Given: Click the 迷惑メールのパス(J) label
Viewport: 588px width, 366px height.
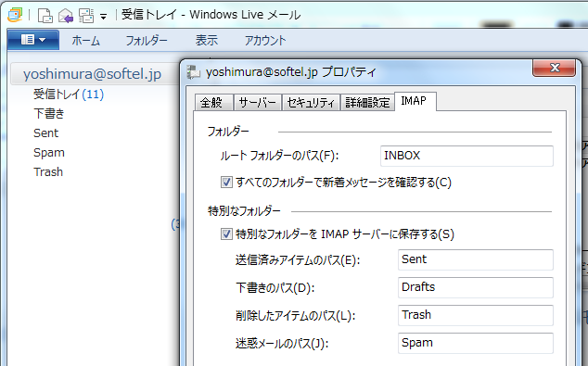Looking at the screenshot, I should 282,343.
